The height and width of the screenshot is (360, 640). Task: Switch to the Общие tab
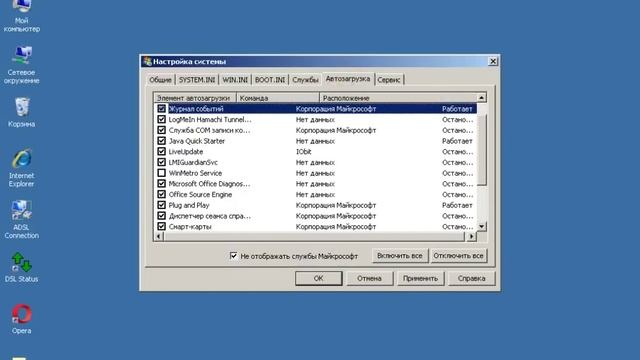pyautogui.click(x=160, y=80)
